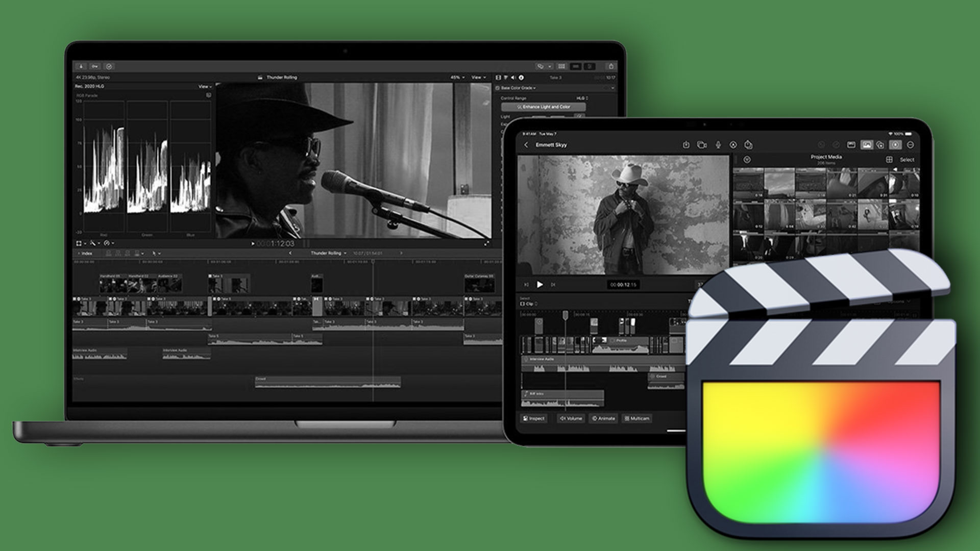Click the Share icon in Mac toolbar
The image size is (980, 551).
coord(611,66)
